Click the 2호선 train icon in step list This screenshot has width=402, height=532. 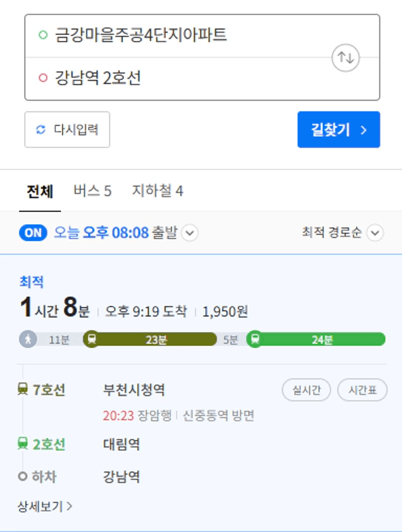(23, 443)
